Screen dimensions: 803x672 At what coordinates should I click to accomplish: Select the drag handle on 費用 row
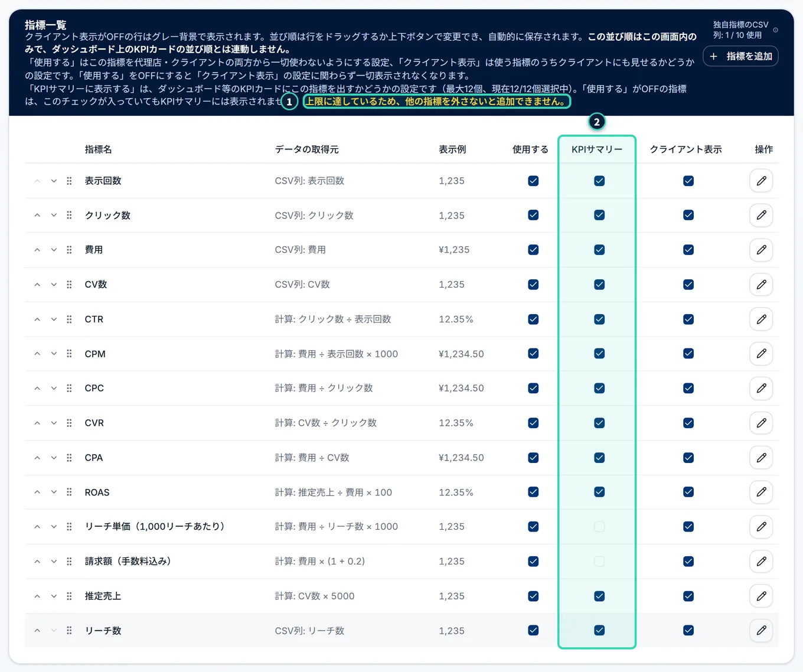coord(69,250)
